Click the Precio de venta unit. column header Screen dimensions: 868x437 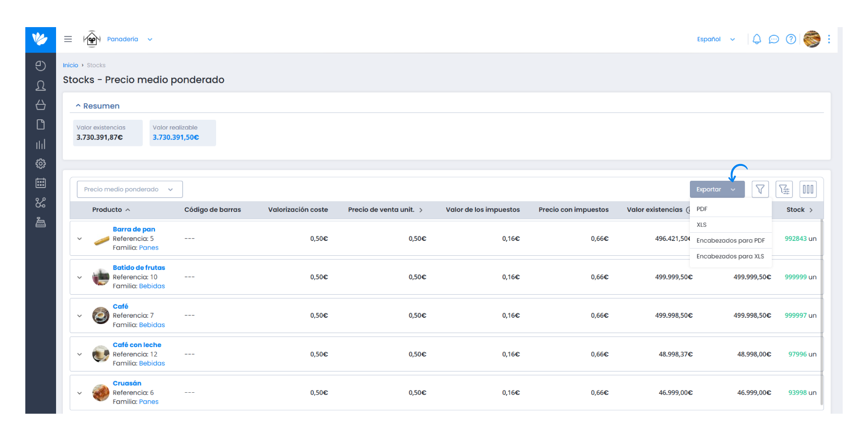385,210
